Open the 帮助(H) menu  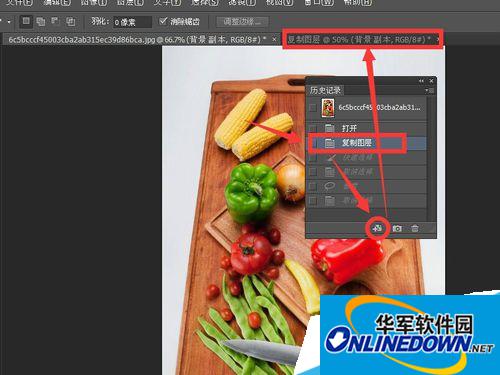(358, 3)
